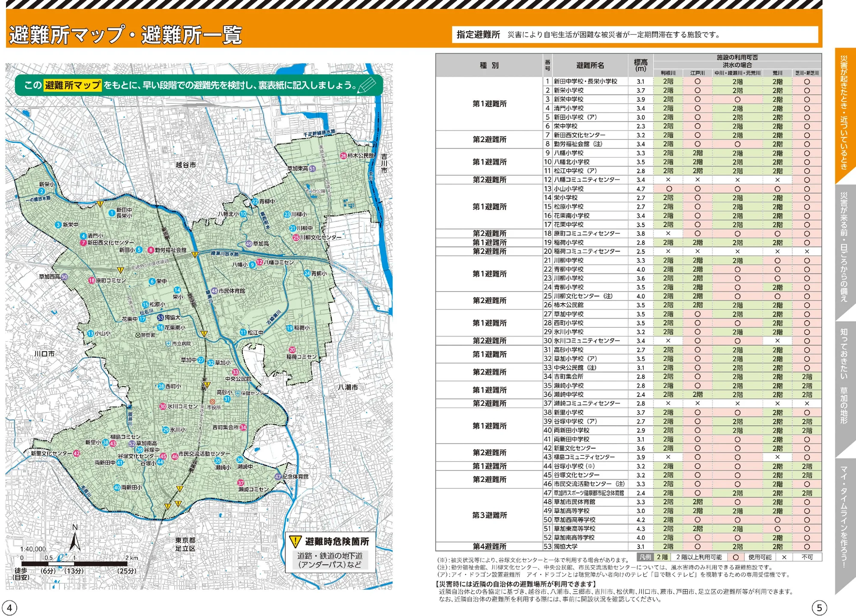This screenshot has height=616, width=856.
Task: Click the 種別 column header
Action: click(489, 65)
